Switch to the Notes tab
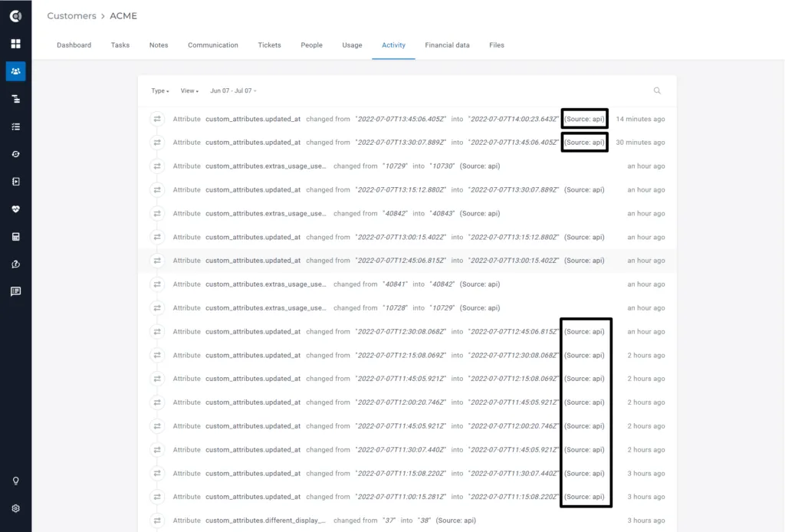The width and height of the screenshot is (785, 532). [x=159, y=45]
